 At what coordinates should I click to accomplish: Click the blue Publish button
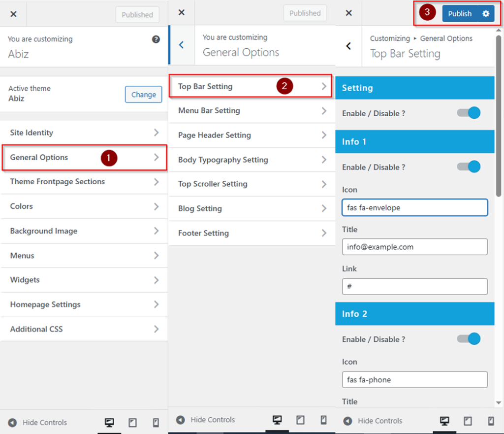coord(460,14)
